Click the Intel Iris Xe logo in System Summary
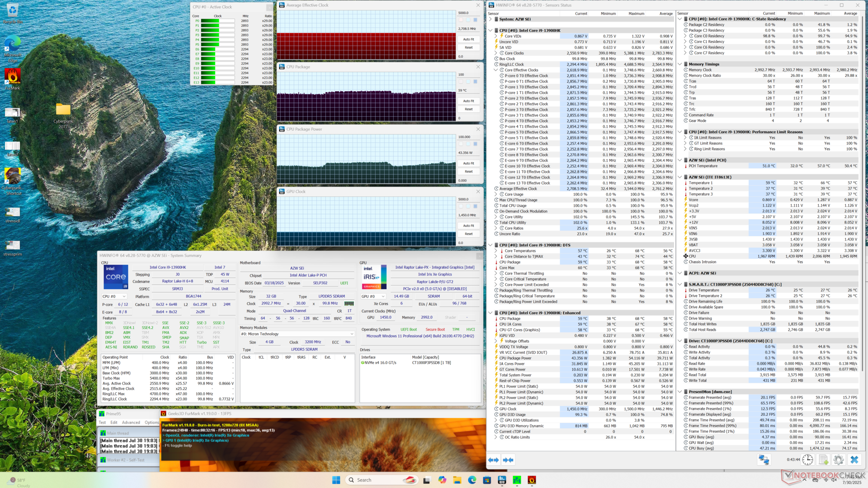 (374, 277)
